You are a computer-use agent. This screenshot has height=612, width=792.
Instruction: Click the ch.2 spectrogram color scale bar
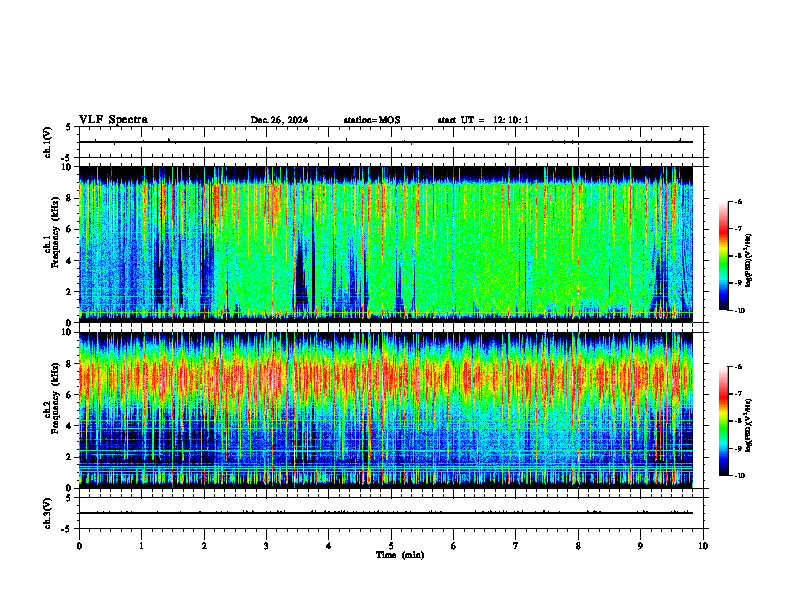tap(724, 421)
